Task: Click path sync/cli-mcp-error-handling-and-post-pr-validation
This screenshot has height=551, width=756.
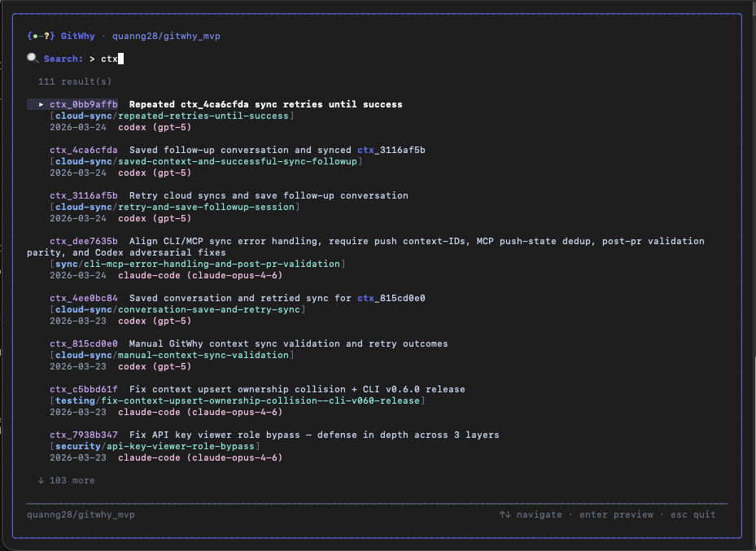Action: pos(198,264)
